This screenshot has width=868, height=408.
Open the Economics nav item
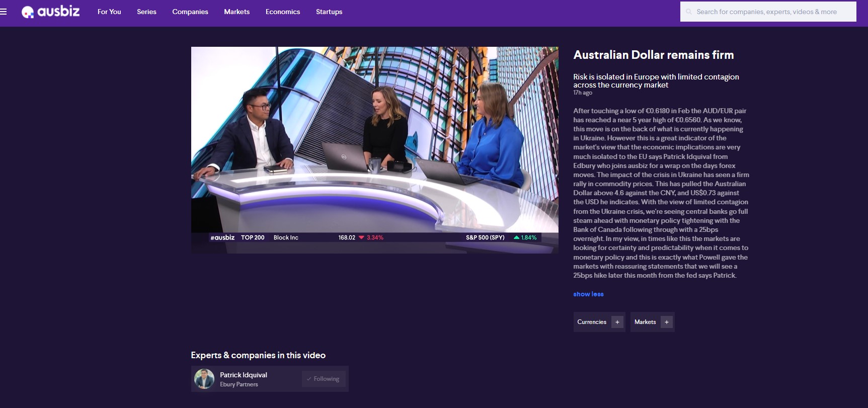pyautogui.click(x=283, y=12)
